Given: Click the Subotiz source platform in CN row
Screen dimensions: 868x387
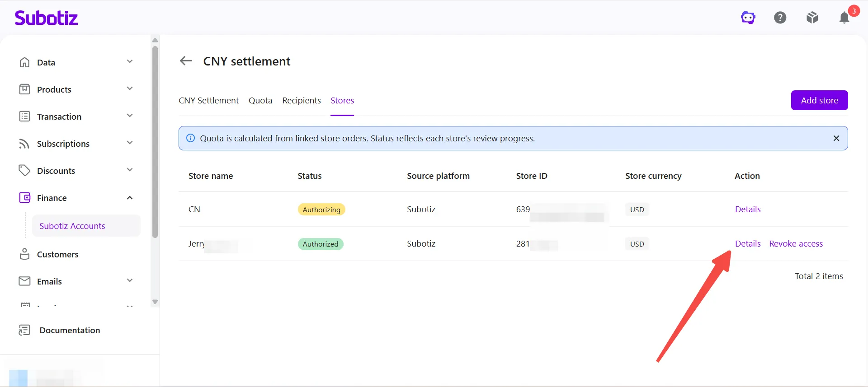Looking at the screenshot, I should pyautogui.click(x=421, y=209).
